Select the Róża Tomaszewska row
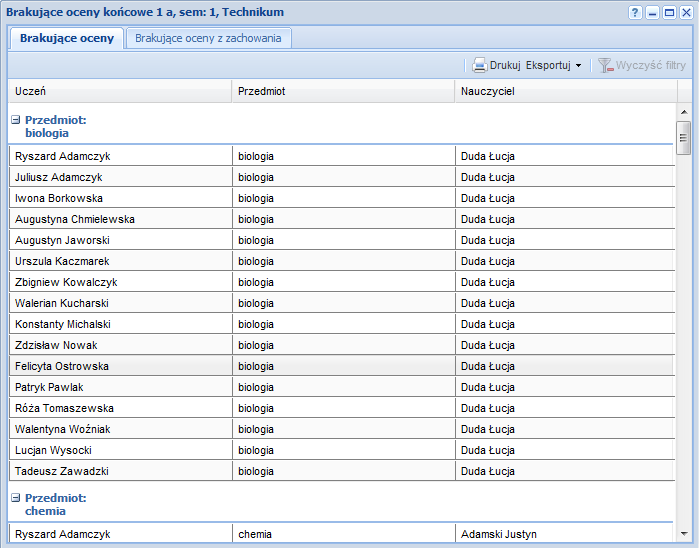Screen dimensions: 699x548 (342, 408)
